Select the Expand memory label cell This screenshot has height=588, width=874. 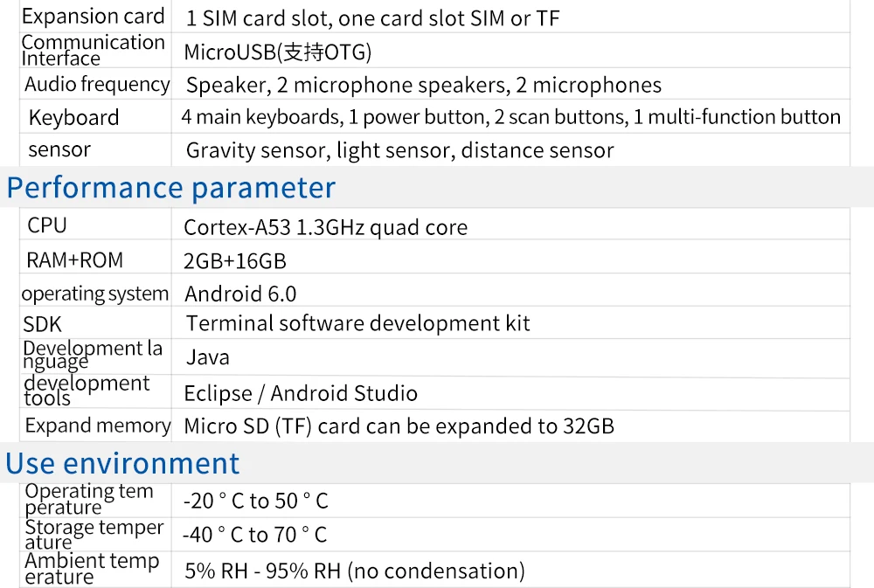click(x=98, y=425)
